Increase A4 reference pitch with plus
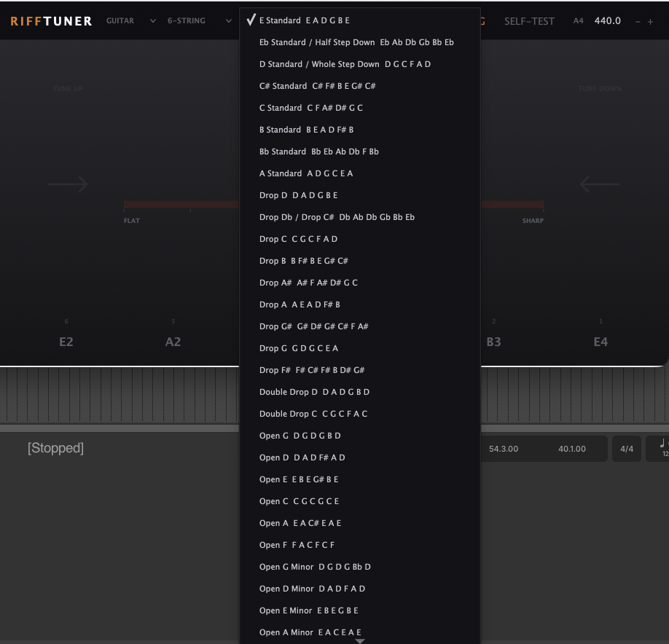Image resolution: width=669 pixels, height=644 pixels. (650, 22)
